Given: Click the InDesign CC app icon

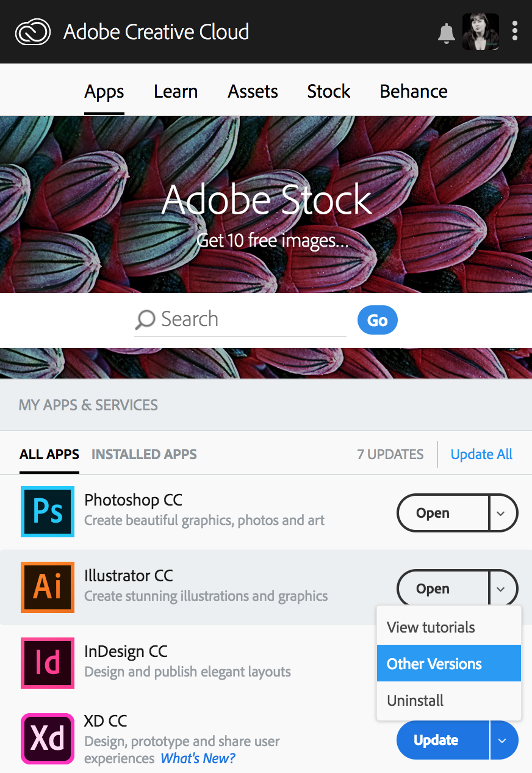Looking at the screenshot, I should 48,663.
